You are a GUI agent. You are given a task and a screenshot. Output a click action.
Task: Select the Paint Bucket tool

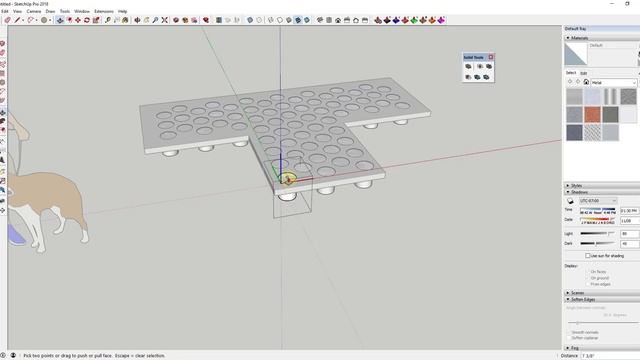pyautogui.click(x=125, y=20)
